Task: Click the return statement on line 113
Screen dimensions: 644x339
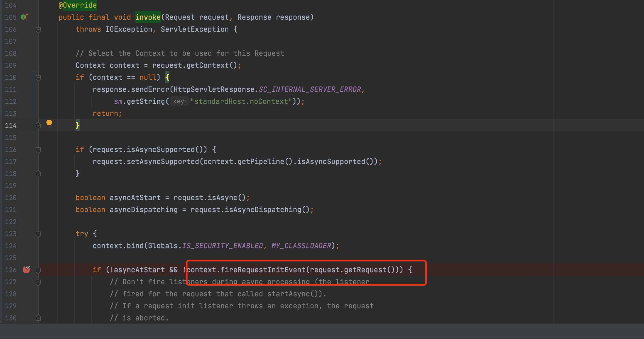Action: (107, 113)
